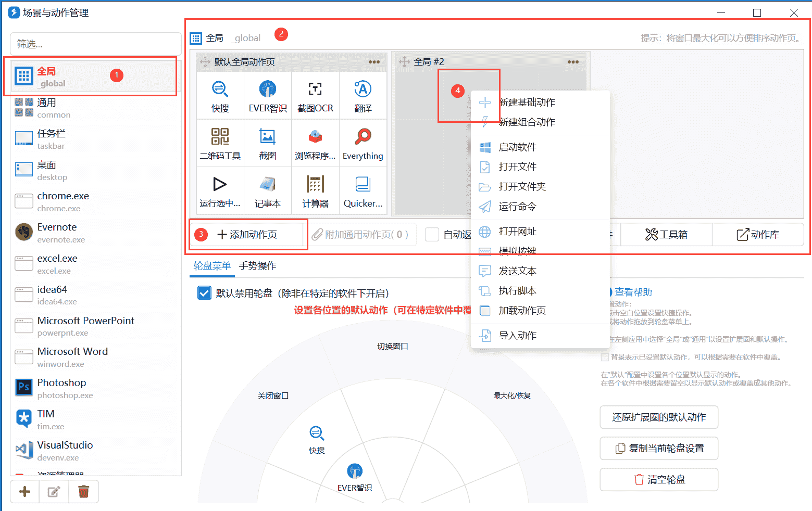Choose 模拟按键 from context menu
812x511 pixels.
point(540,251)
